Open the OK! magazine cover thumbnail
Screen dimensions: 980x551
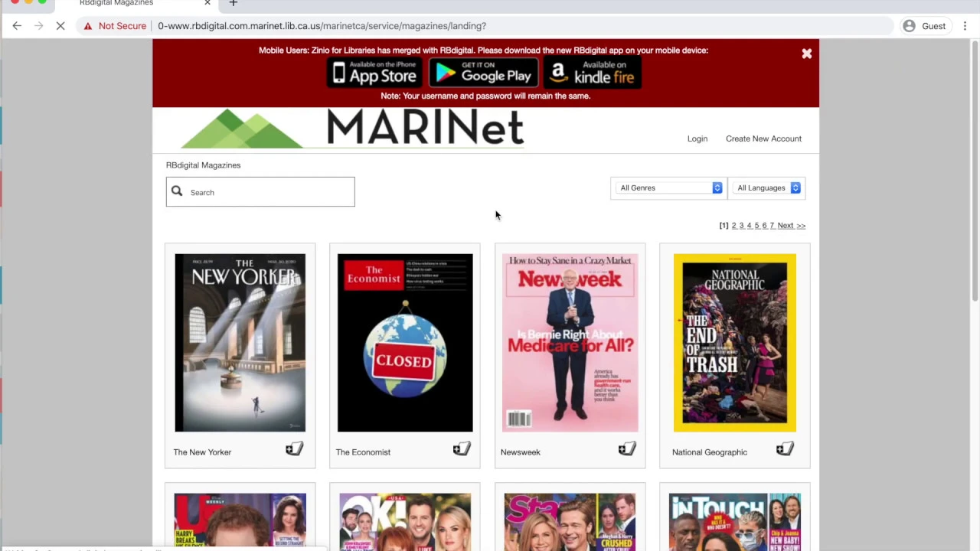[x=405, y=522]
